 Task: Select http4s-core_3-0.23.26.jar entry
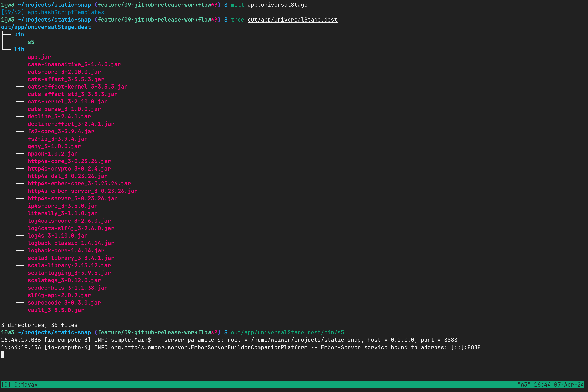(x=69, y=161)
